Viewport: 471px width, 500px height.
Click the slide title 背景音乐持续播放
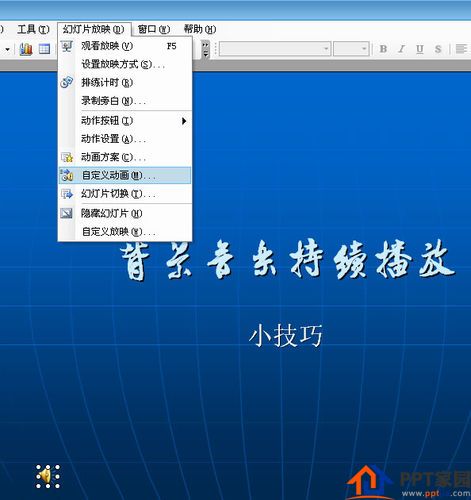point(288,260)
